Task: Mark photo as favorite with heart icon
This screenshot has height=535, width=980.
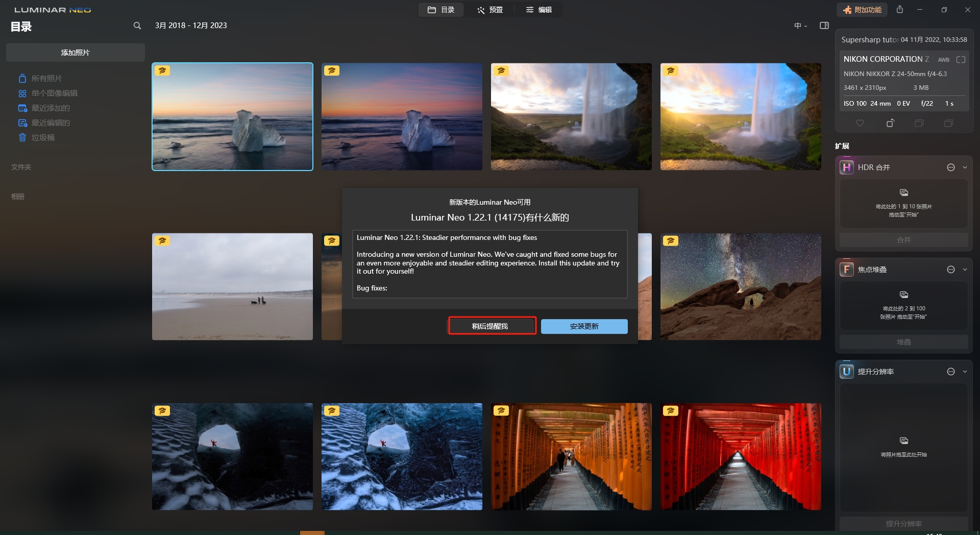Action: tap(860, 123)
